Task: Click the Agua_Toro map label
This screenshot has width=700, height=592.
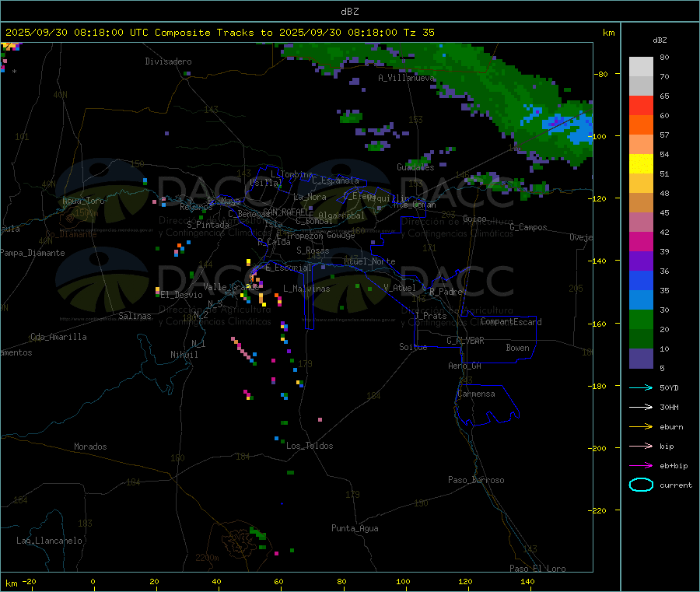Action: 83,201
